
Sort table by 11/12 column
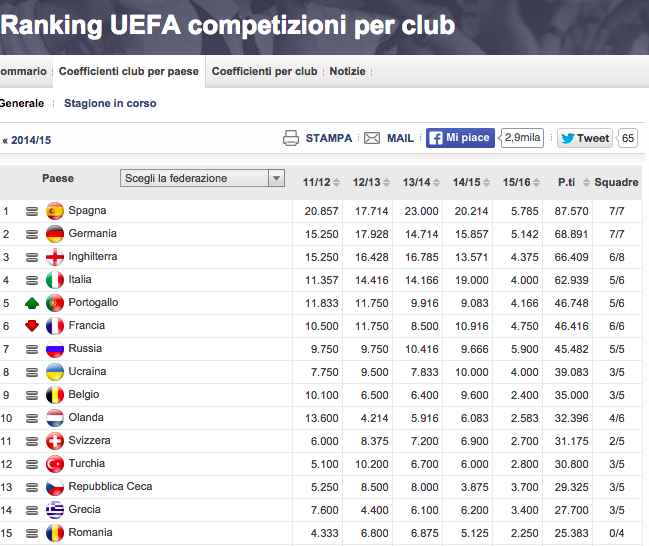coord(320,182)
